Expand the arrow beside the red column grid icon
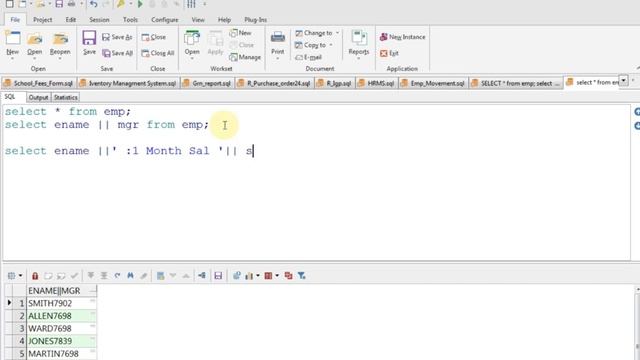This screenshot has width=640, height=360. [277, 276]
